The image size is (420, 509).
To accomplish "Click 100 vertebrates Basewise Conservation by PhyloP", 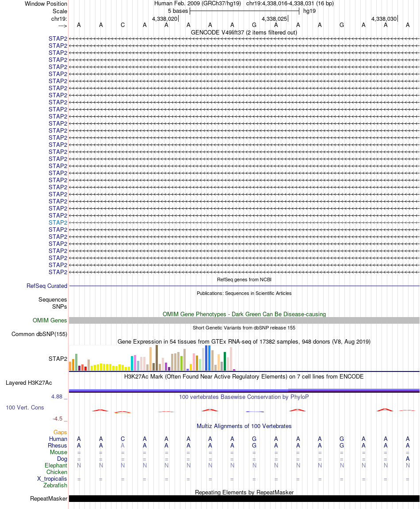I will (x=244, y=397).
